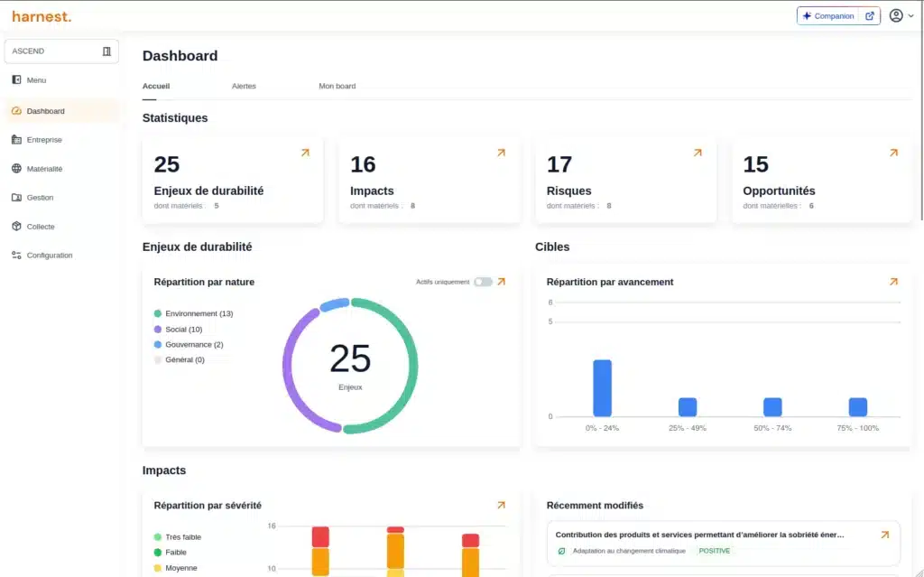
Task: Toggle Gouvernance (2) legend entry
Action: 189,345
